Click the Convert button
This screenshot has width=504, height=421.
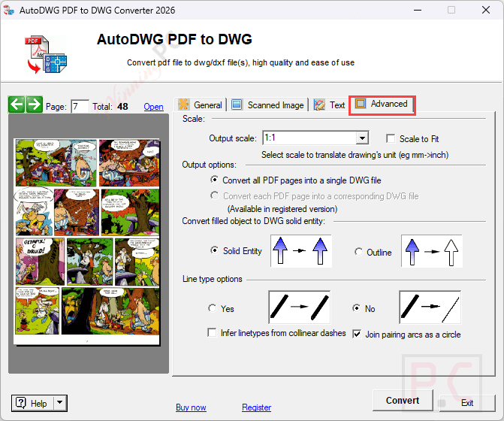tap(403, 401)
